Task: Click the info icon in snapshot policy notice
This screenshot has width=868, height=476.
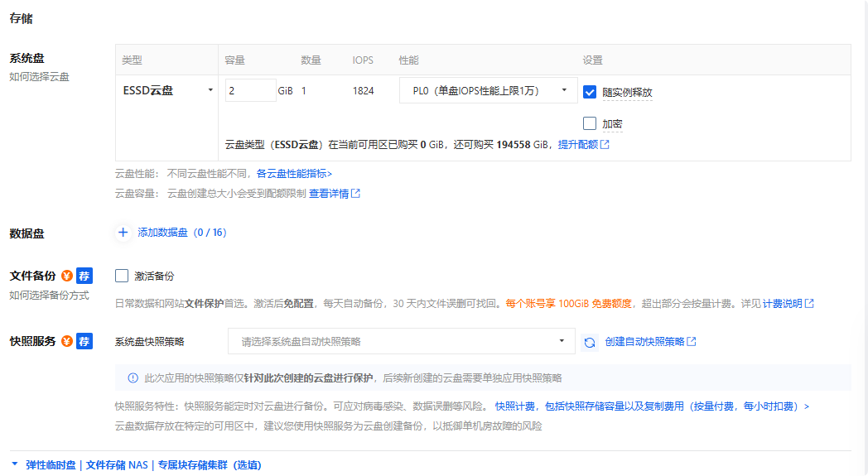Action: 133,378
